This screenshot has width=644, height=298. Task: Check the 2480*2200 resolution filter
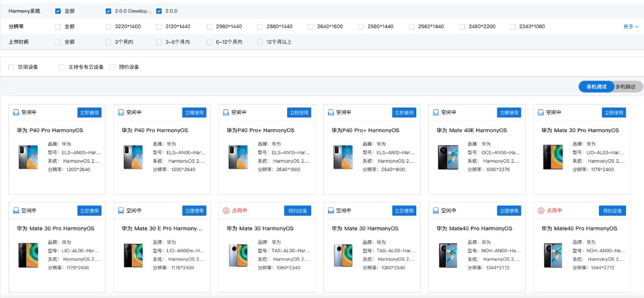pyautogui.click(x=462, y=26)
